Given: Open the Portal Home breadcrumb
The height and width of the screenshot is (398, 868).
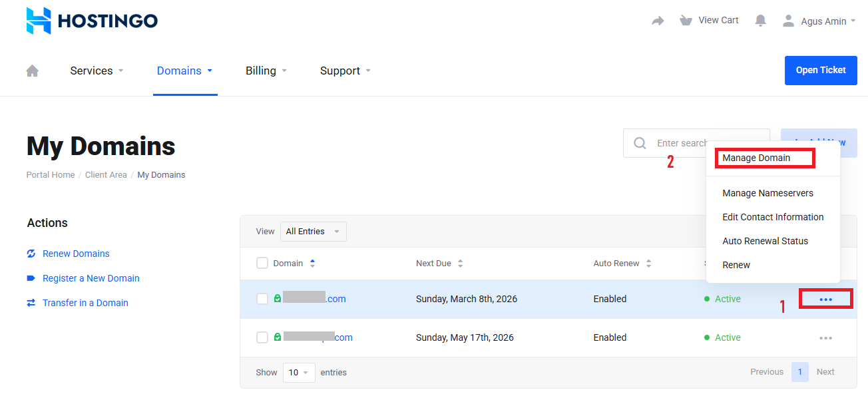Looking at the screenshot, I should tap(51, 175).
